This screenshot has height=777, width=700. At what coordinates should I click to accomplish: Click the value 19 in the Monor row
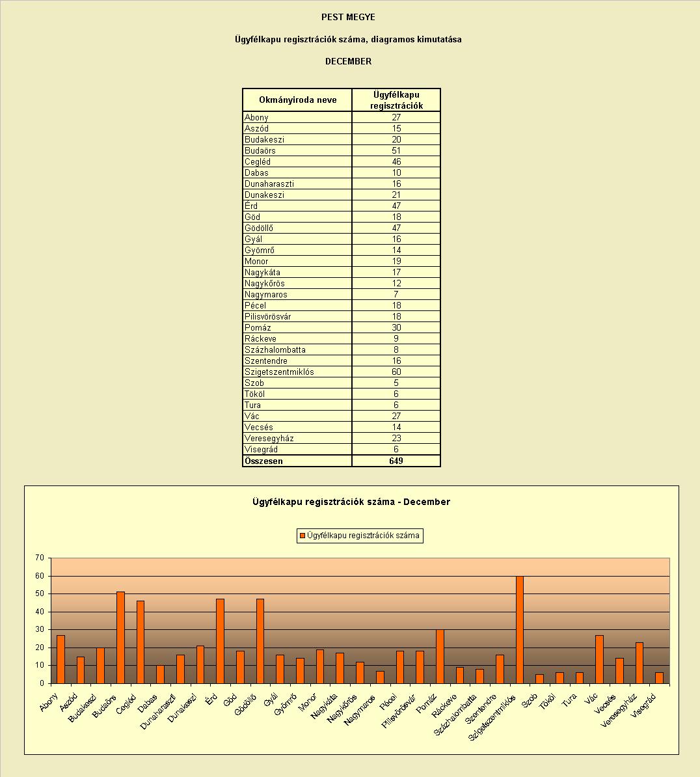point(396,261)
